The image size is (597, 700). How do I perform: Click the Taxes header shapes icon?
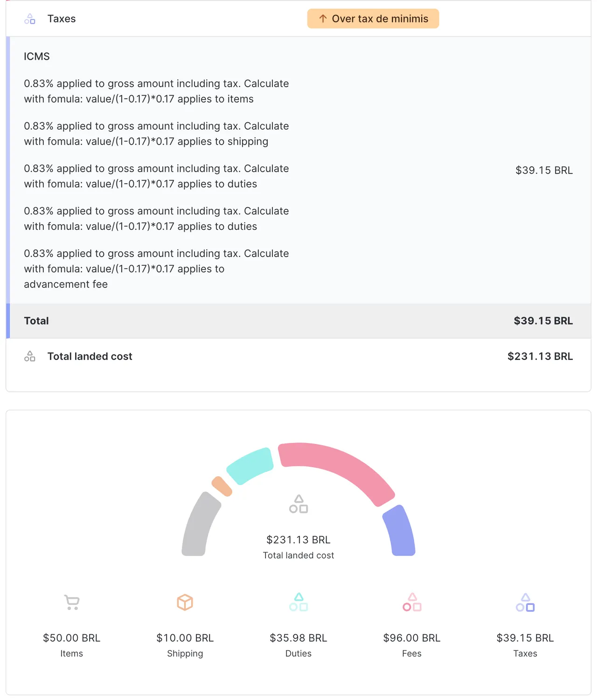30,19
